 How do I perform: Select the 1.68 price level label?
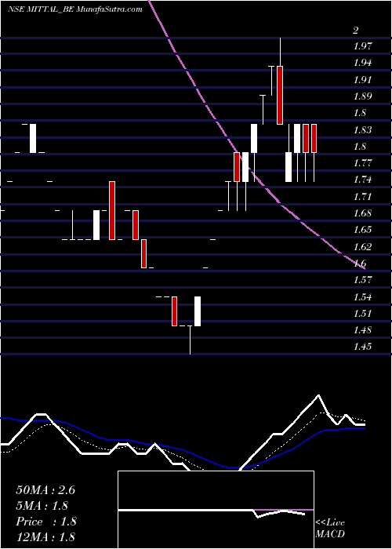pyautogui.click(x=362, y=213)
